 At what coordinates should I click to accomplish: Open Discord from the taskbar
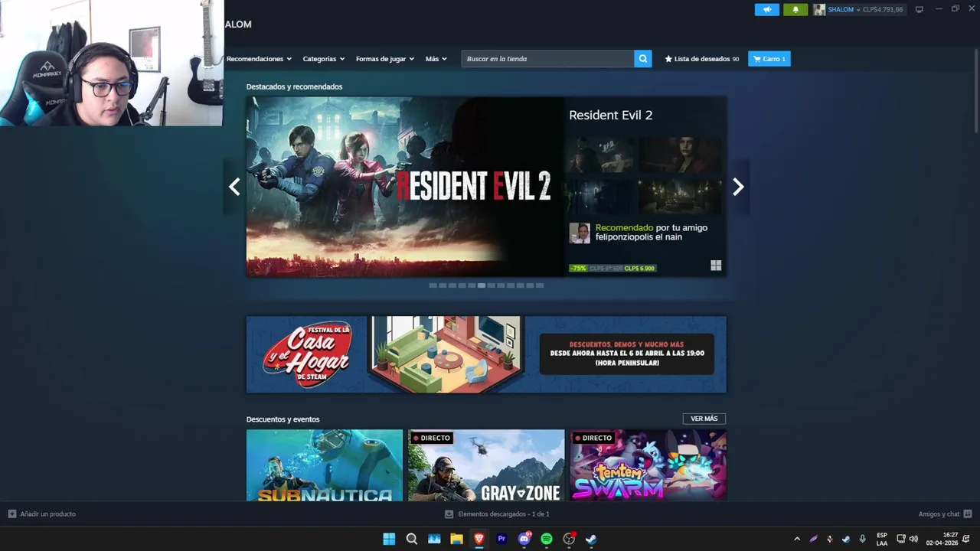(x=524, y=539)
